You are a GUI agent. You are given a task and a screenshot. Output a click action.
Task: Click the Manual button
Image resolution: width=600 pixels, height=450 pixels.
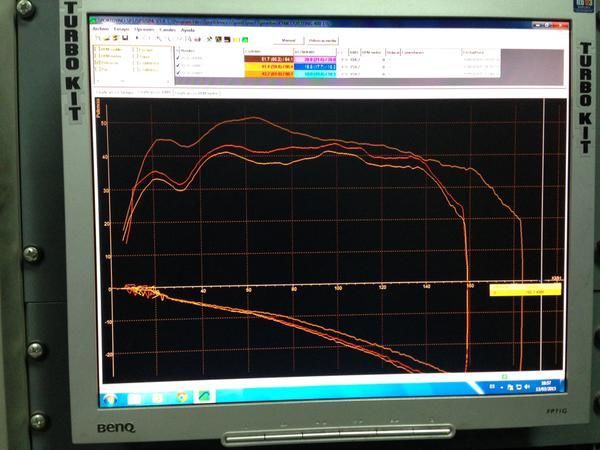coord(289,41)
